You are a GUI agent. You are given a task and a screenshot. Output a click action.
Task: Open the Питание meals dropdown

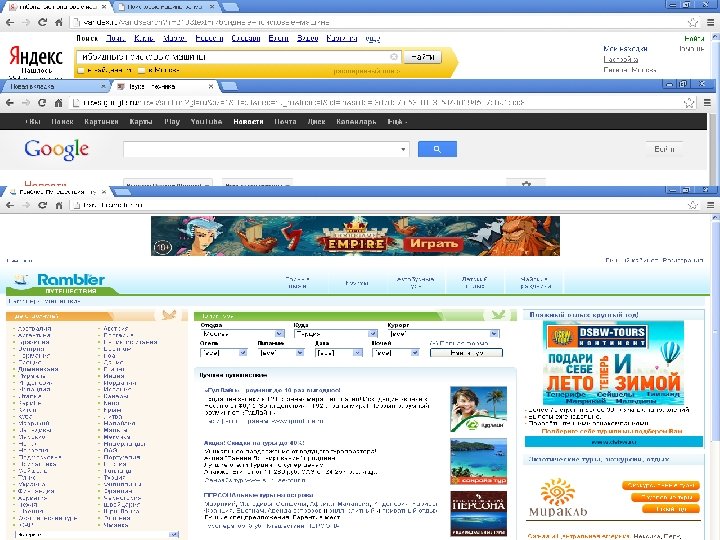coord(281,353)
